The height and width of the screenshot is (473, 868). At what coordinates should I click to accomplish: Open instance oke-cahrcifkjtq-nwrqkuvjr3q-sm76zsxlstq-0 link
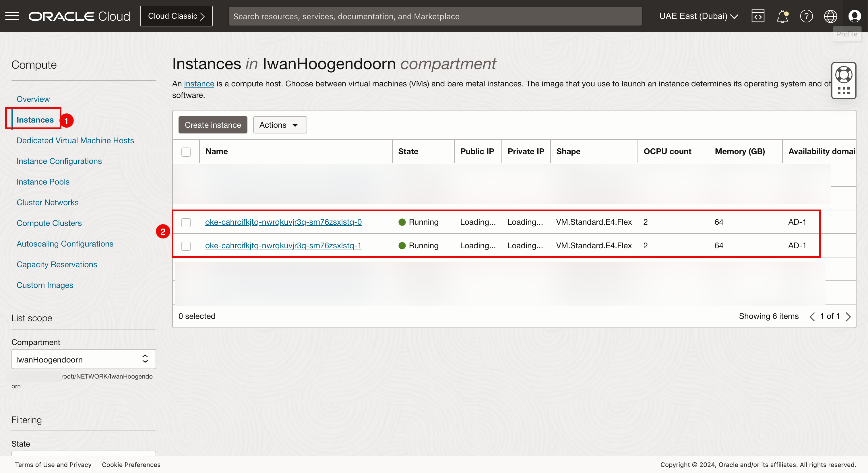[x=283, y=222]
